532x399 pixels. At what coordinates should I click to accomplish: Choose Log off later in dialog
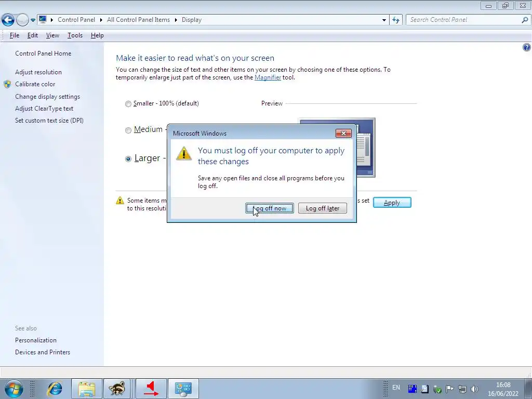pos(322,208)
